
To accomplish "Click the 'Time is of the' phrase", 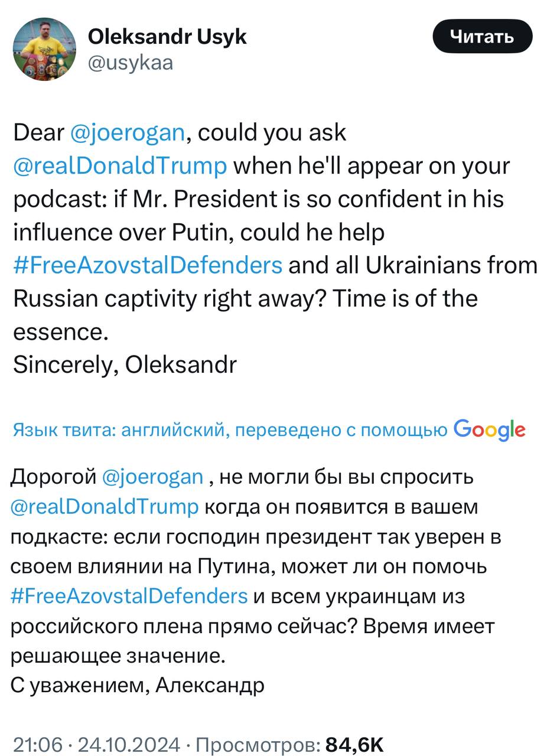I will [405, 298].
